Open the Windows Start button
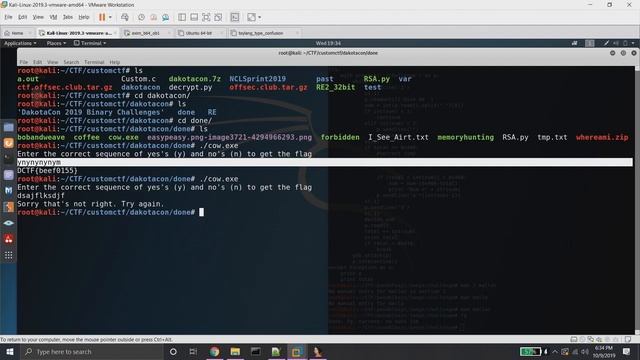Screen dimensions: 640x360 pyautogui.click(x=9, y=351)
